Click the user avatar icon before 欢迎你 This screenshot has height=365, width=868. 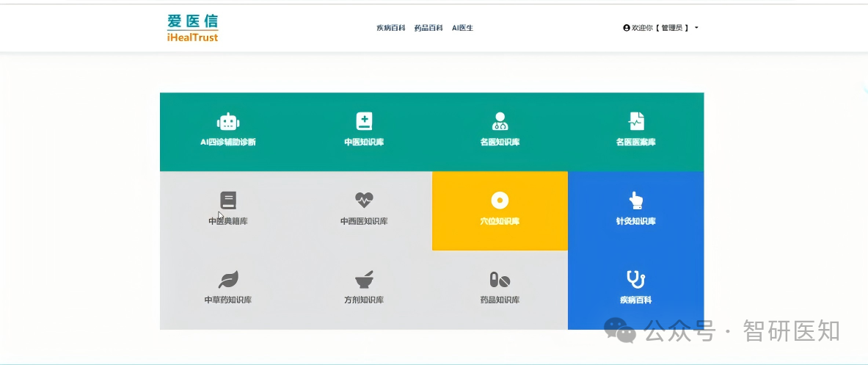[627, 28]
